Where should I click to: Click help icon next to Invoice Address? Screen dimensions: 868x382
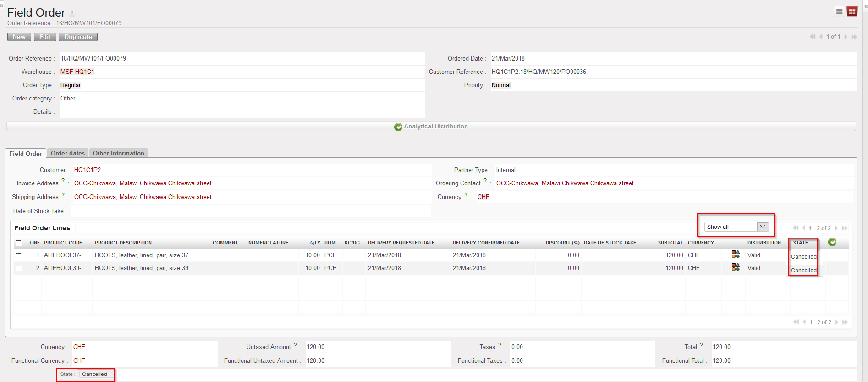click(63, 181)
